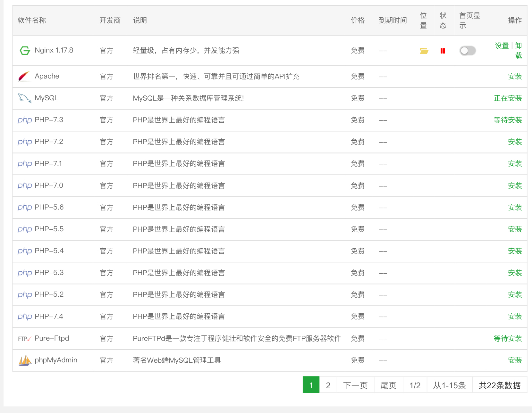Click the Nginx 1.17.8 software name
Screen dimensions: 532x413
tap(54, 50)
